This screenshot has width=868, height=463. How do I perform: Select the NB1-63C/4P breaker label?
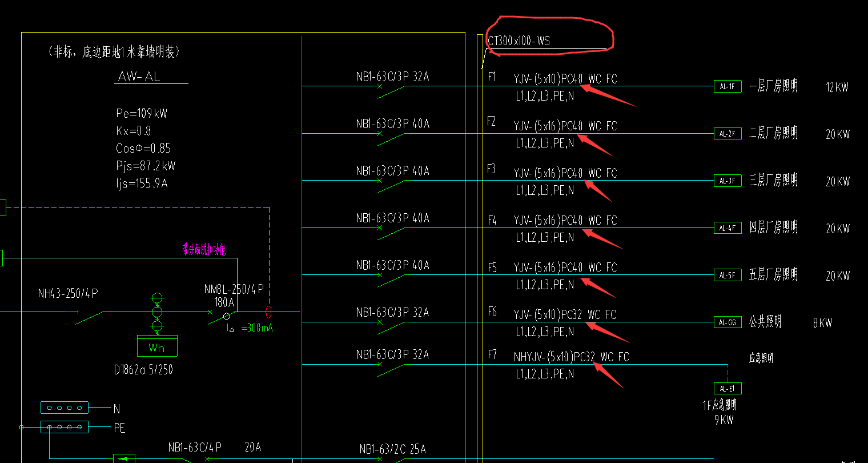point(195,448)
